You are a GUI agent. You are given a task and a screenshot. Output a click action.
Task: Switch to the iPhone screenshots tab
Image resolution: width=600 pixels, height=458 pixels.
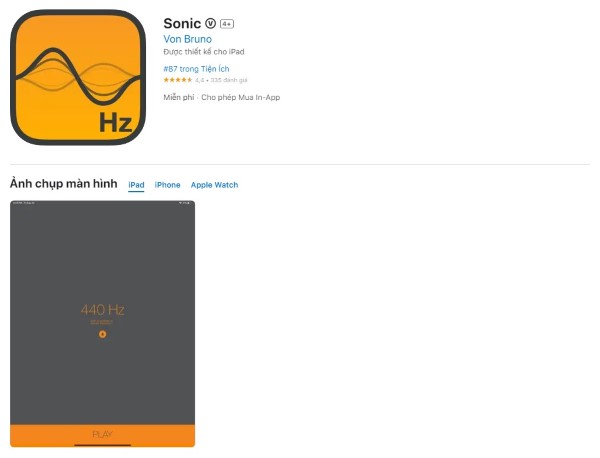click(167, 185)
